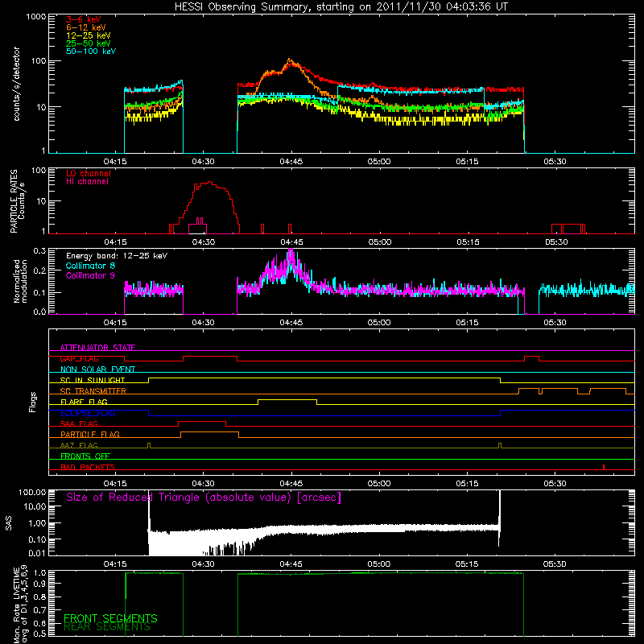
Task: Click the 04:15 time label under modulation plot
Action: click(x=115, y=323)
